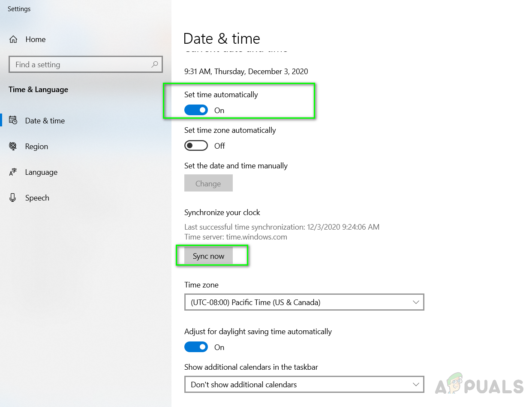Go to Settings Home

(35, 39)
